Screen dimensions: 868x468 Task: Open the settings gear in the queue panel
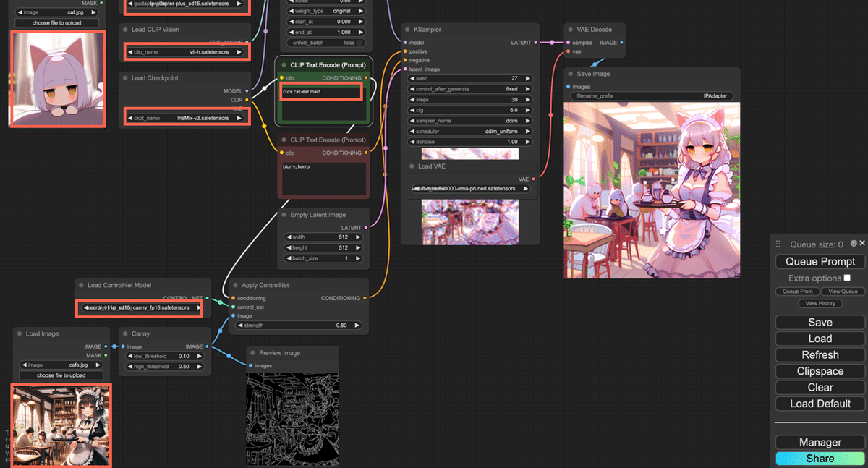[x=854, y=244]
